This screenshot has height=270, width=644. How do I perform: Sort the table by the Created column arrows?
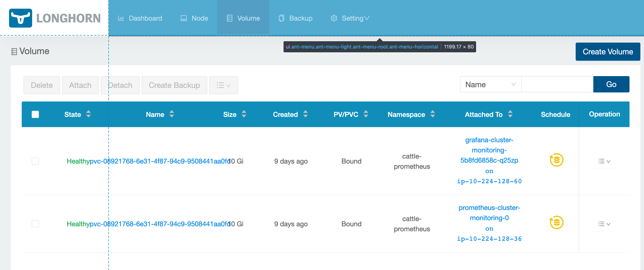[305, 114]
